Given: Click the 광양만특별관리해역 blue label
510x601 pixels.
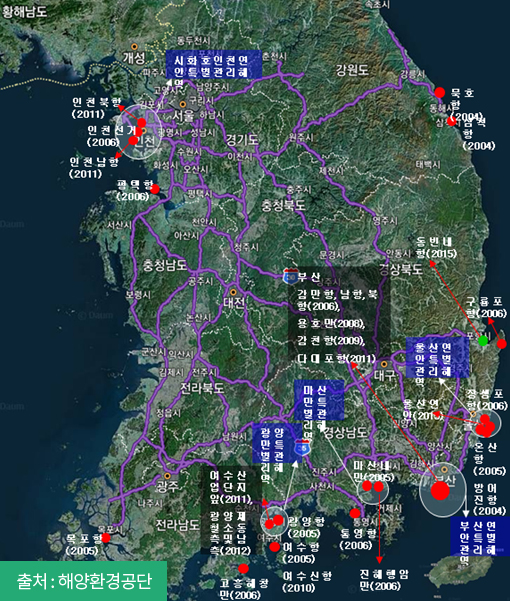Looking at the screenshot, I should 277,443.
